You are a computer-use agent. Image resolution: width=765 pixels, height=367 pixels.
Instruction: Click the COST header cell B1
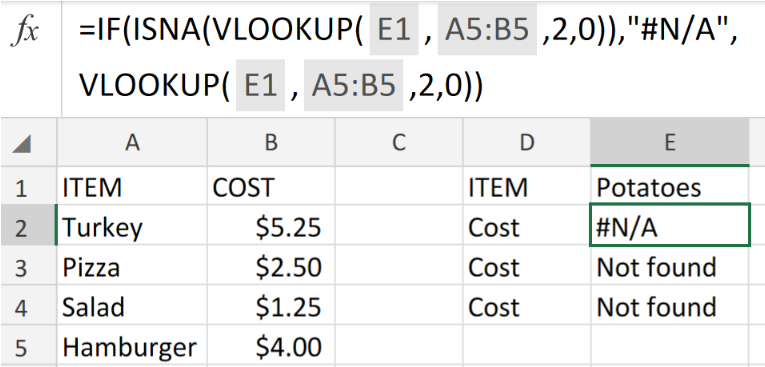coord(271,187)
